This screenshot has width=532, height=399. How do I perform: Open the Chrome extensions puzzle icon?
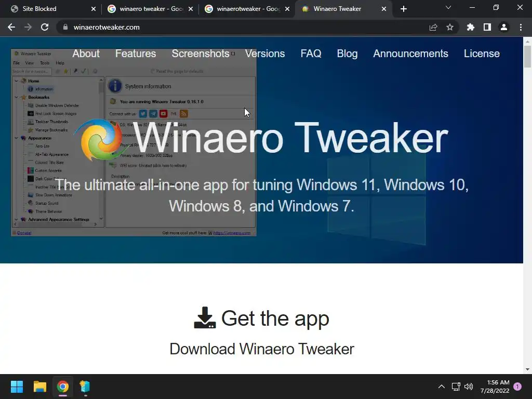(471, 27)
